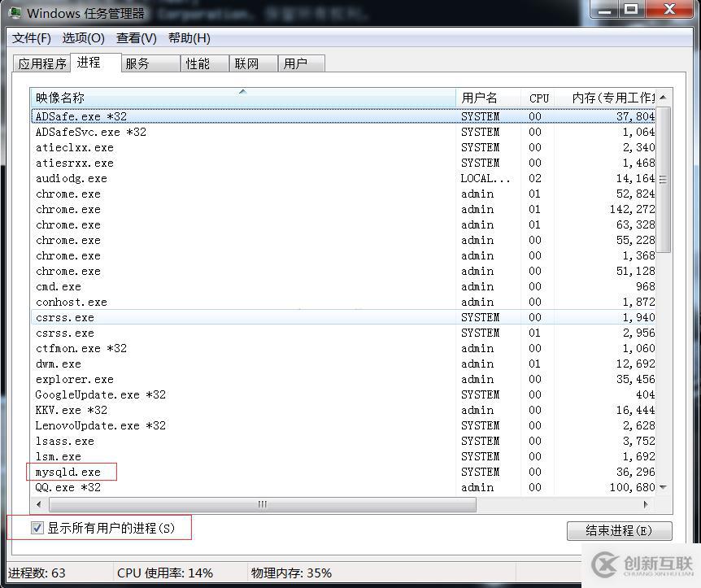Select the atiesrxx.exe process

coord(343,163)
